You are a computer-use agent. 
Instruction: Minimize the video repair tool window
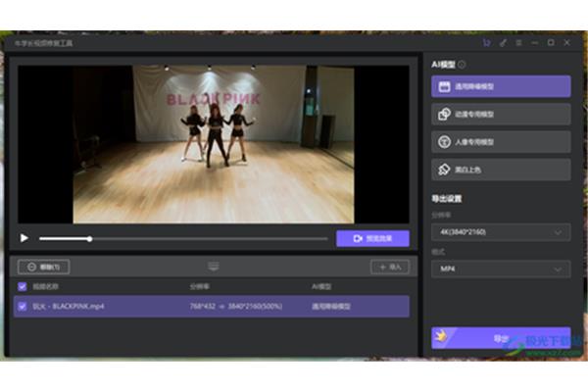point(535,43)
